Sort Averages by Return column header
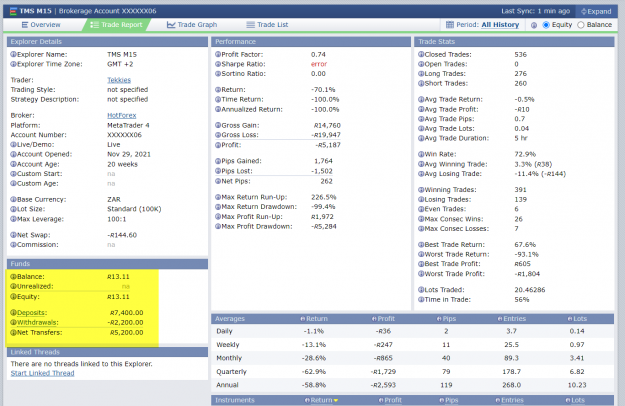 [314, 319]
